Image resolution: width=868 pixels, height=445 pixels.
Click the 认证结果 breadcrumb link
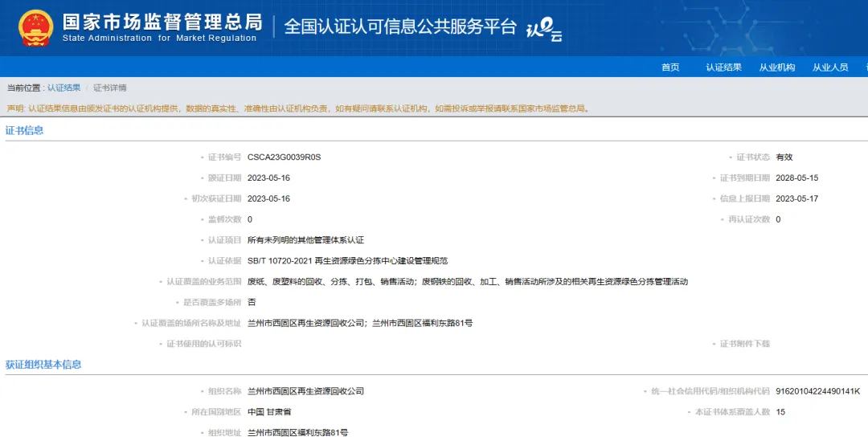pyautogui.click(x=63, y=88)
